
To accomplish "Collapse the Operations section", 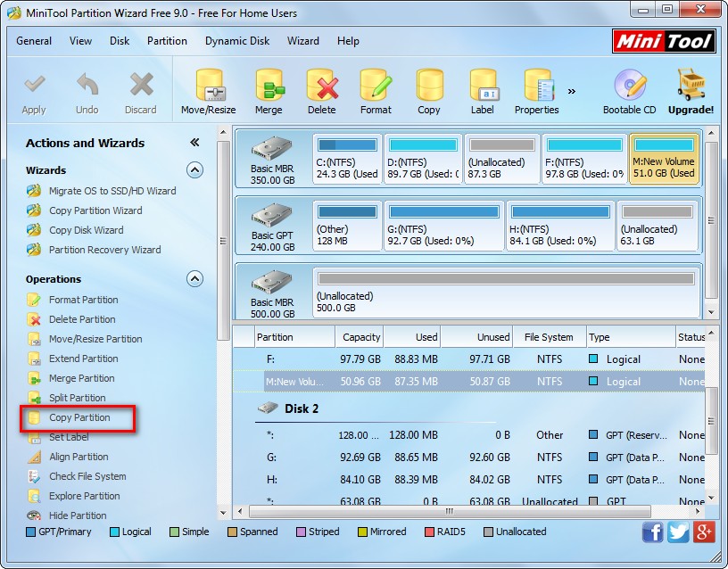I will (194, 279).
